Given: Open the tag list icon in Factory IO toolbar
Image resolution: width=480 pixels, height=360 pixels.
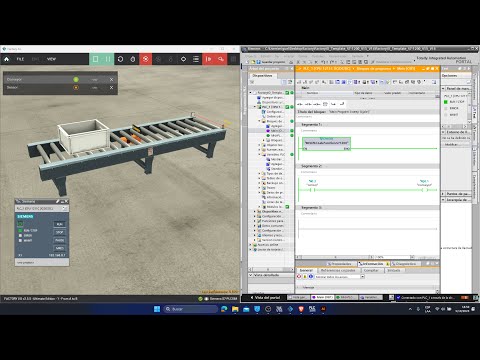Looking at the screenshot, I should coord(196,59).
